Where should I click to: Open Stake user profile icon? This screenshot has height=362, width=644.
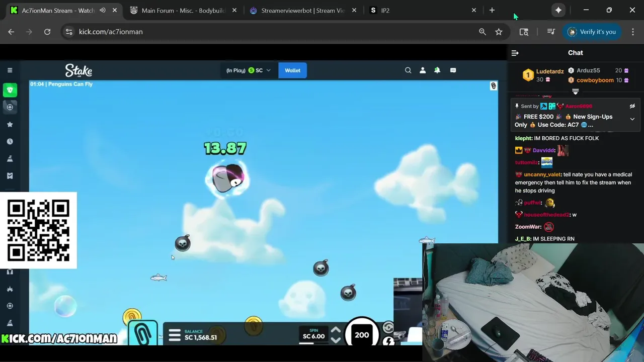(423, 70)
